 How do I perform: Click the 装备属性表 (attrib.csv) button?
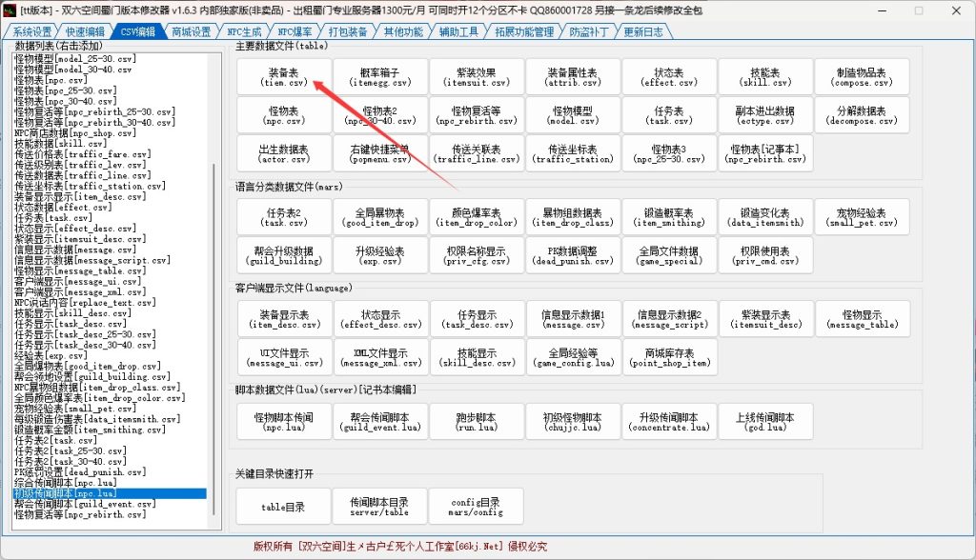pos(573,77)
